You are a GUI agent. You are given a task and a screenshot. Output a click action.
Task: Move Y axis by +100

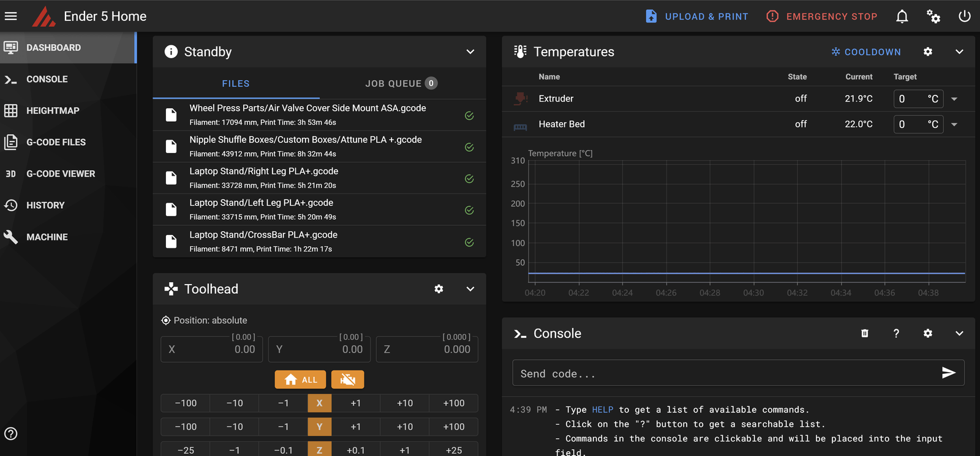[x=454, y=427]
